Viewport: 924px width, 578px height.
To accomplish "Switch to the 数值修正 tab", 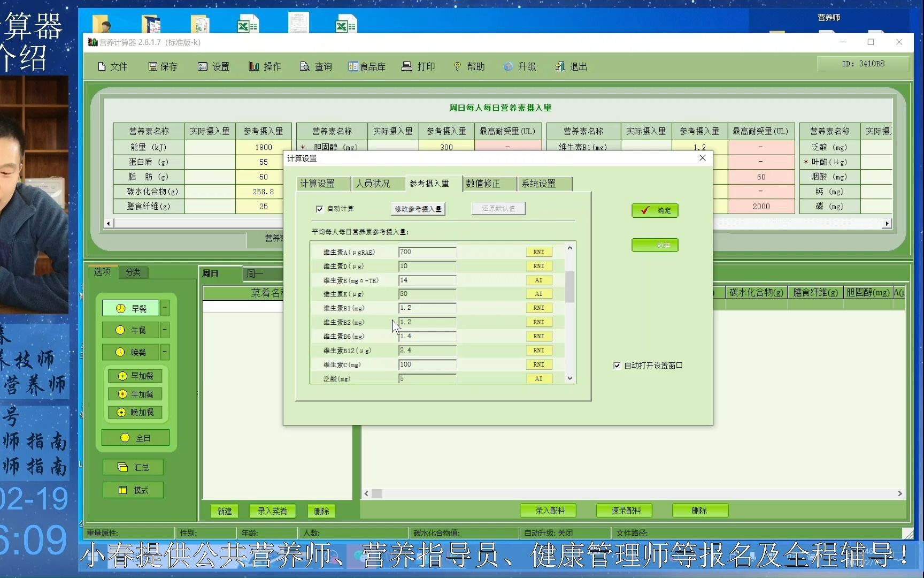I will point(489,184).
